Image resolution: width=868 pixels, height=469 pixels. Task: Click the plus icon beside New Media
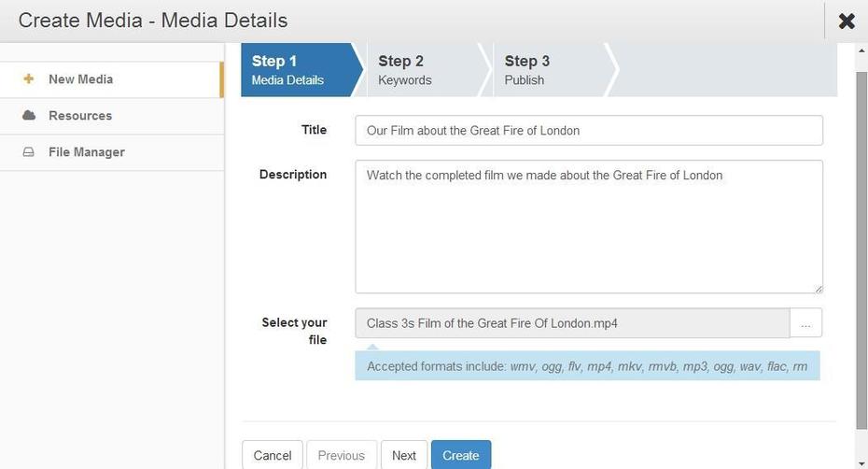pyautogui.click(x=29, y=79)
